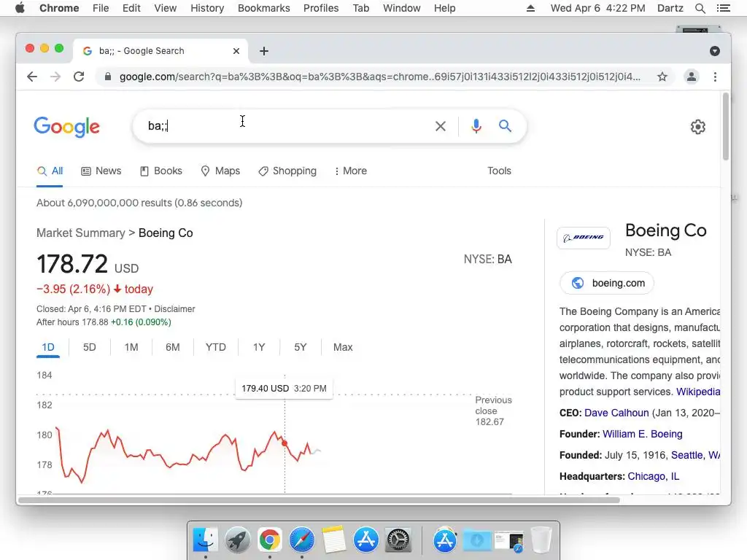Image resolution: width=747 pixels, height=560 pixels.
Task: Click the red chart marker at 3:20 PM
Action: [x=285, y=443]
